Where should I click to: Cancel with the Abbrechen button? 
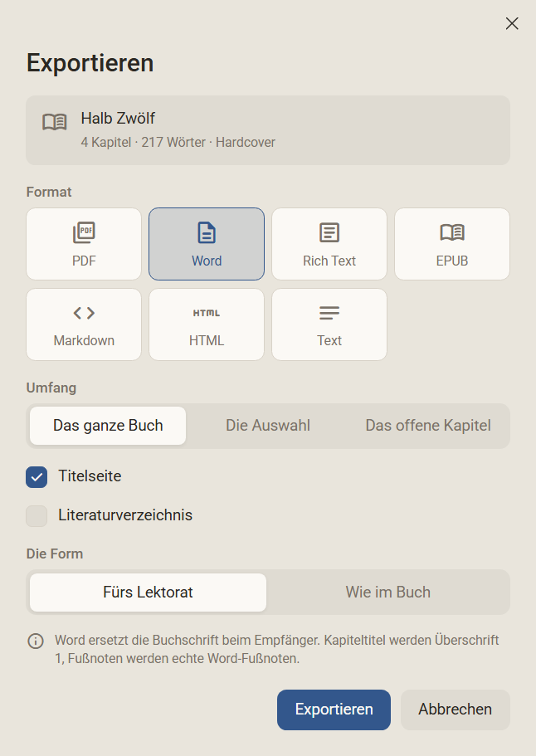(x=455, y=710)
